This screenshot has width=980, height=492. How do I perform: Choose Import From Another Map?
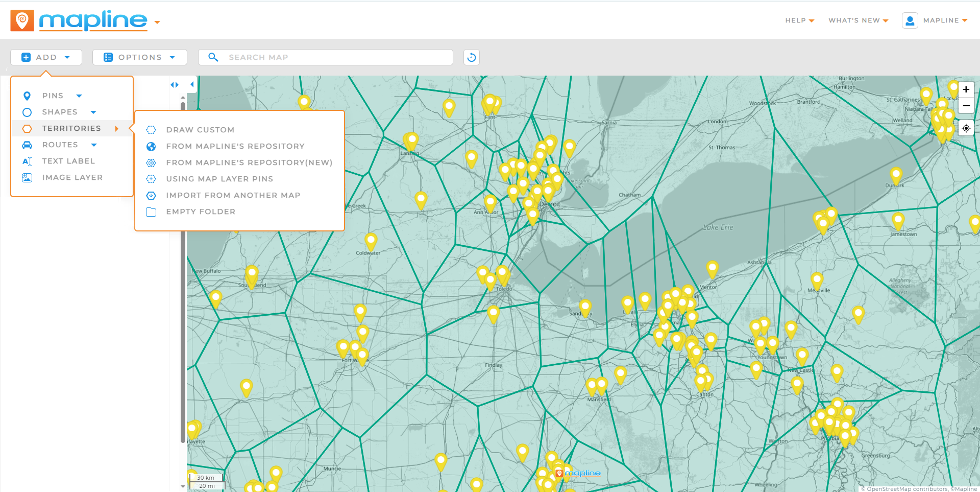[233, 195]
